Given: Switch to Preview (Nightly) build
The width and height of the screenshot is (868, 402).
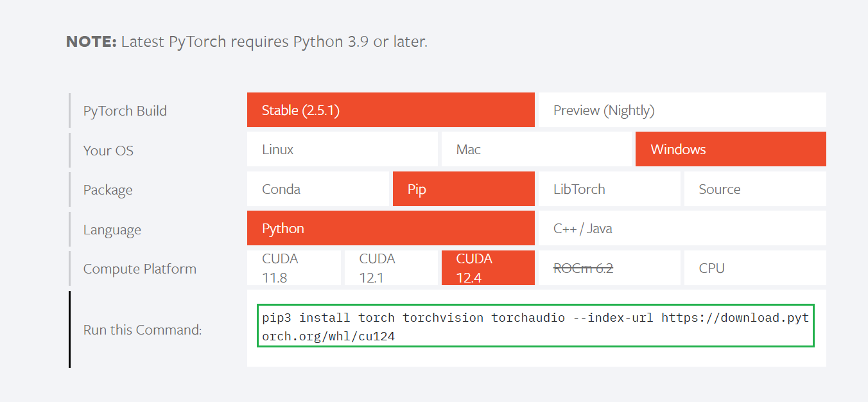Looking at the screenshot, I should [x=681, y=110].
